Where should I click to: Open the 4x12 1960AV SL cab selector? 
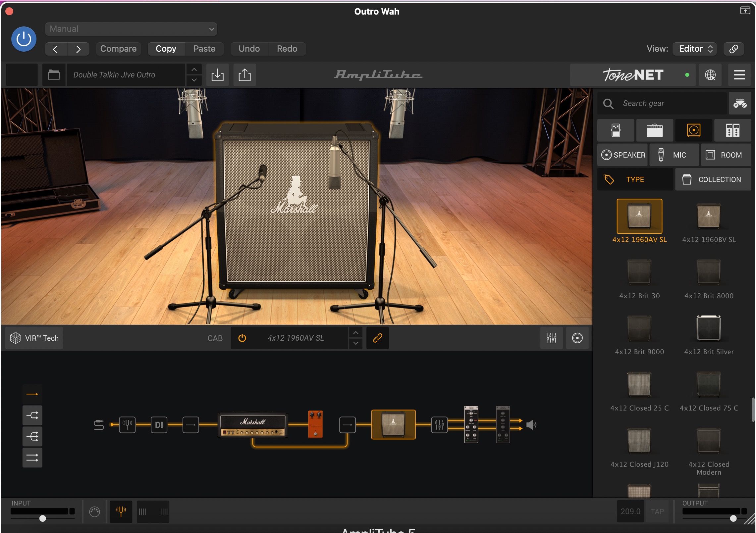[296, 338]
